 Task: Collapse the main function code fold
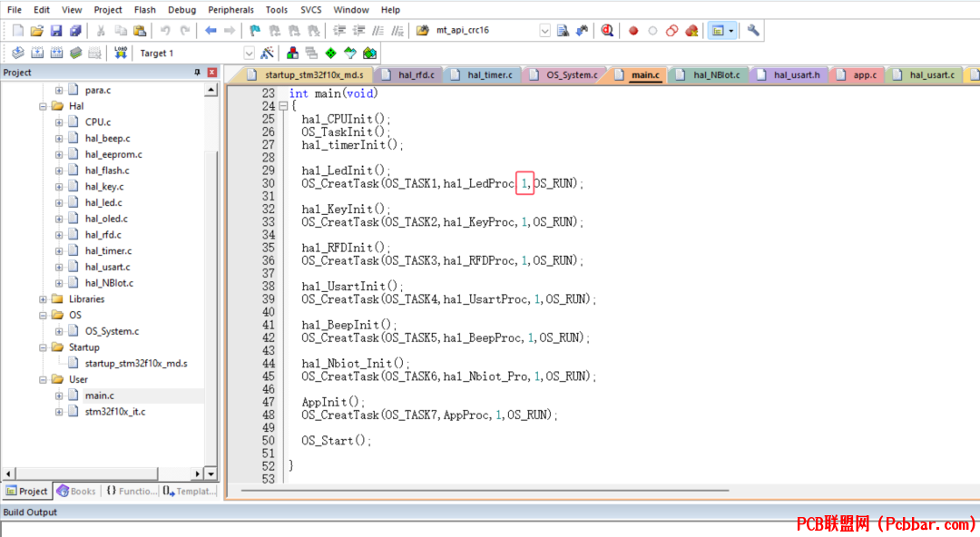(x=283, y=106)
